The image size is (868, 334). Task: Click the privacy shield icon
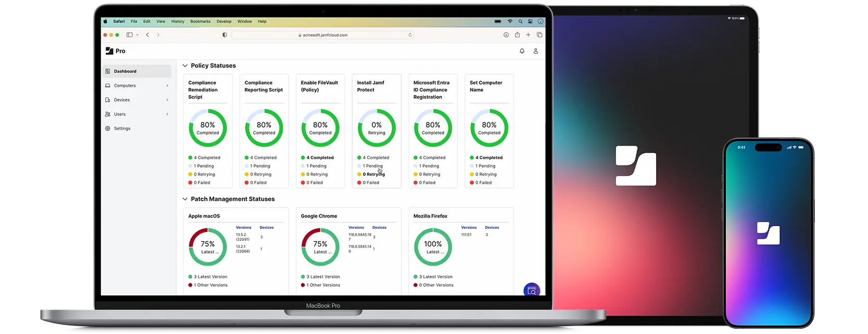tap(224, 35)
